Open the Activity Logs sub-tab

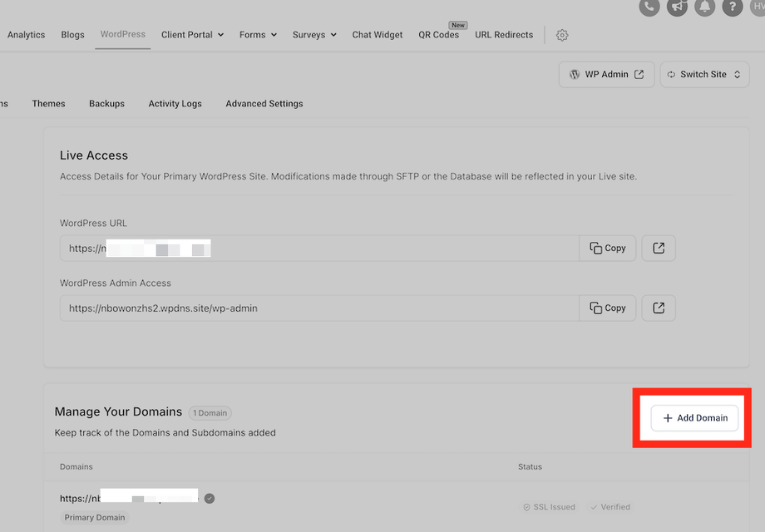pyautogui.click(x=175, y=103)
